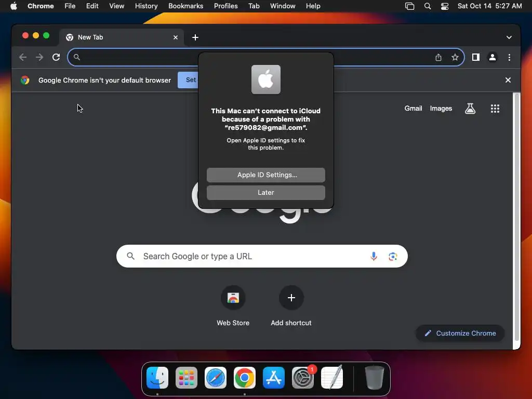Click the page vertical scrollbar

[517, 217]
